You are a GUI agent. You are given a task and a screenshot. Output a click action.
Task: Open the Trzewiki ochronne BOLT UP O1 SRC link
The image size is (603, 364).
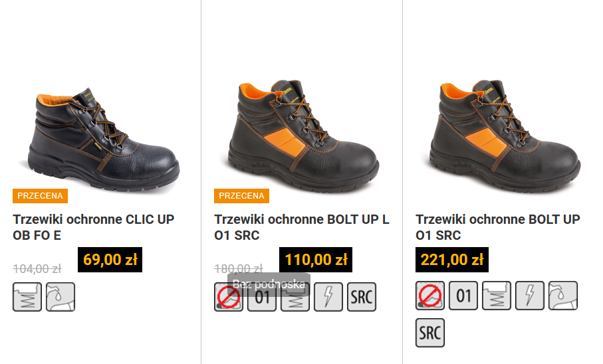tap(498, 227)
